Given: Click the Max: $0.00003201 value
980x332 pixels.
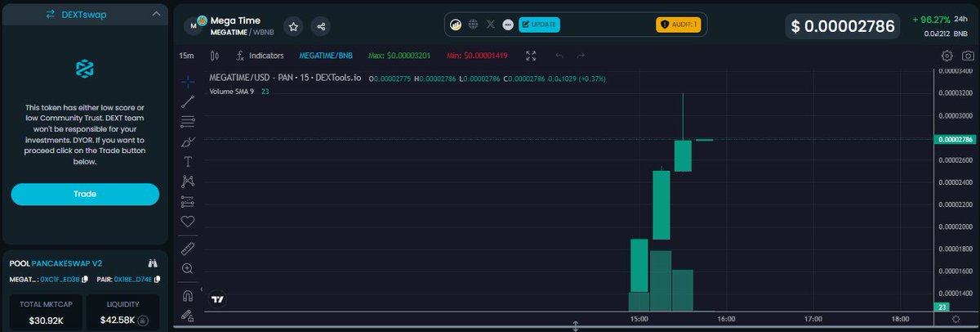Looking at the screenshot, I should coord(400,56).
